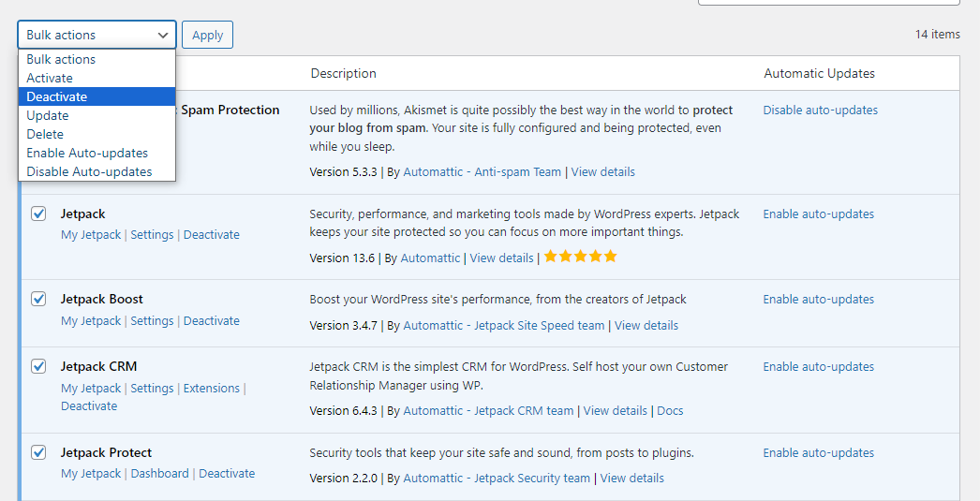
Task: Open My Jetpack under Jetpack CRM
Action: (91, 388)
